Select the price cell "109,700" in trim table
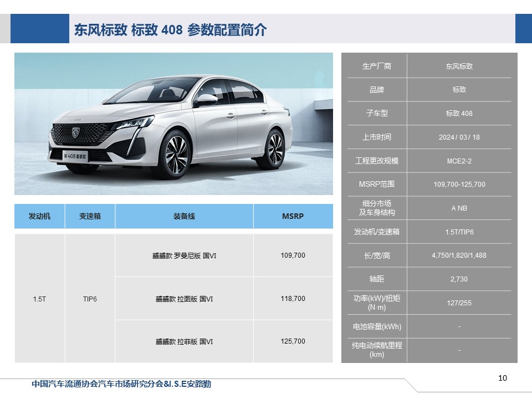The image size is (532, 399). click(293, 255)
